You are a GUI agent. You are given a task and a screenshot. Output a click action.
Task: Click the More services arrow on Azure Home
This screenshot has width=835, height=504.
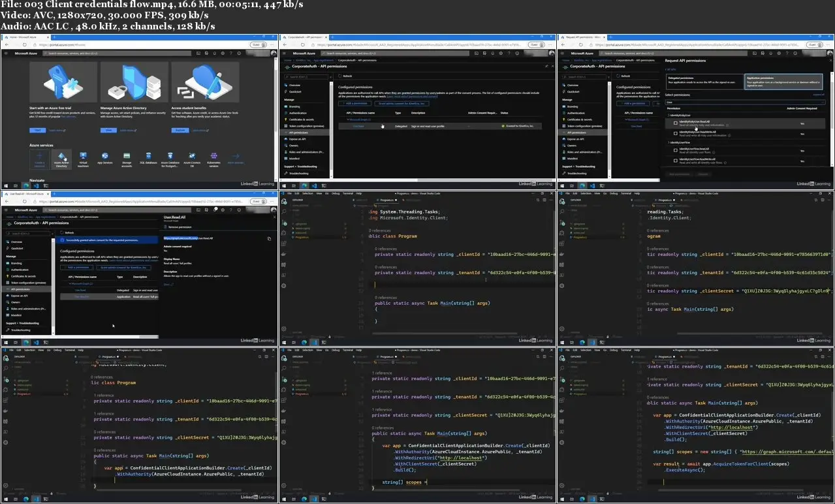pos(235,159)
